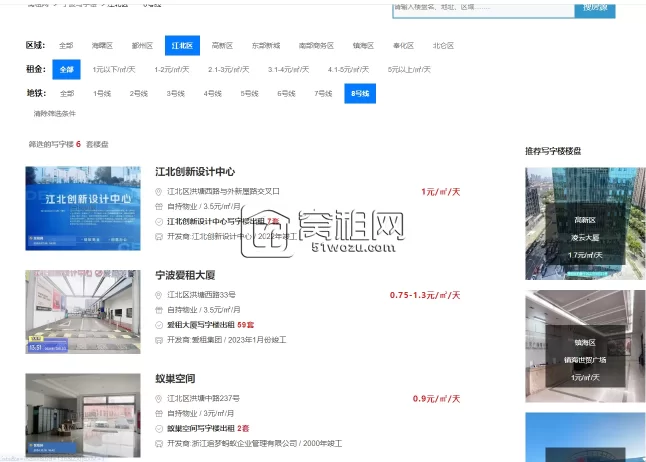
Task: Filter by metro 6号线
Action: click(x=286, y=94)
